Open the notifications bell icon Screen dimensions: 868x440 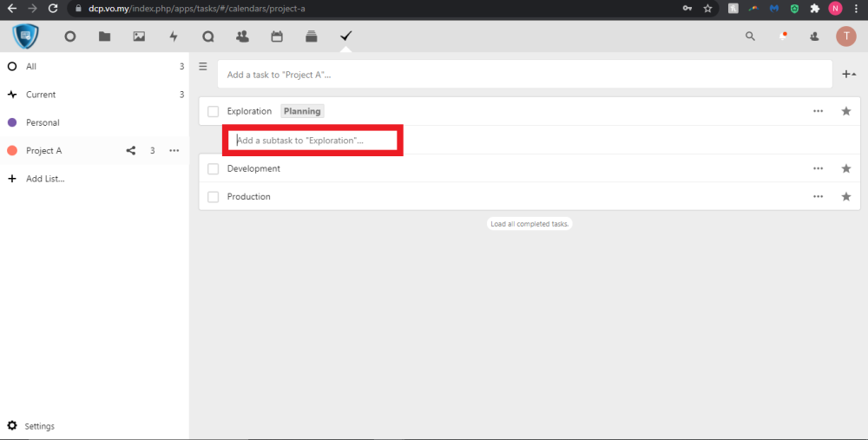coord(783,36)
